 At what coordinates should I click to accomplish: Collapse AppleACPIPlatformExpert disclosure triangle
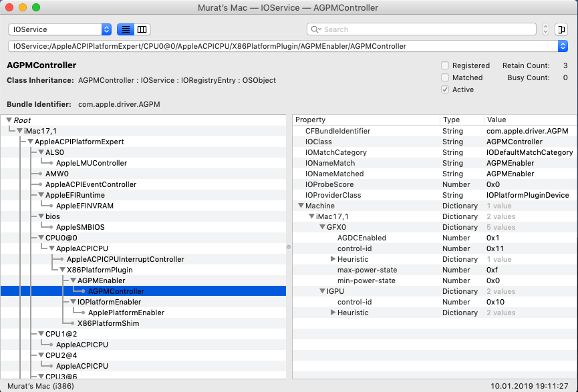(x=31, y=142)
